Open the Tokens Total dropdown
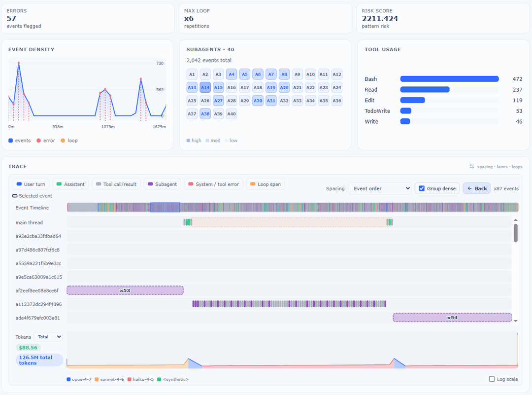Viewport: 532px width, 395px height. [48, 337]
